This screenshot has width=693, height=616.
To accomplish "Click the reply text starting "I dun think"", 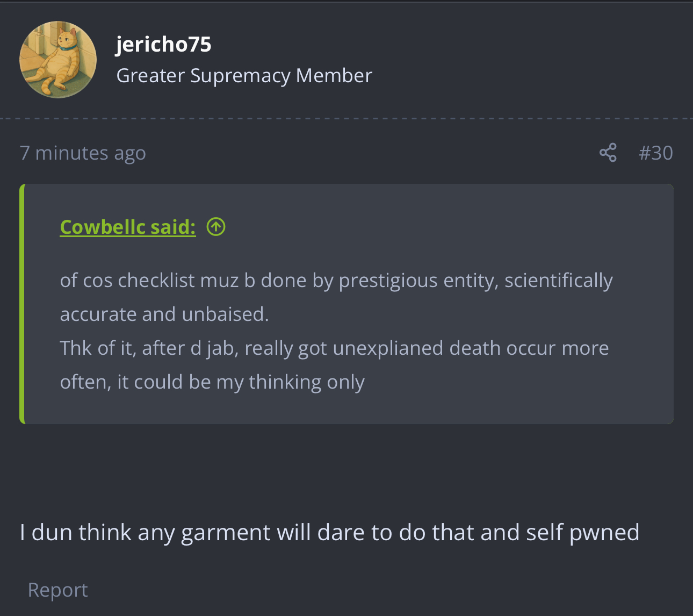I will click(x=329, y=533).
